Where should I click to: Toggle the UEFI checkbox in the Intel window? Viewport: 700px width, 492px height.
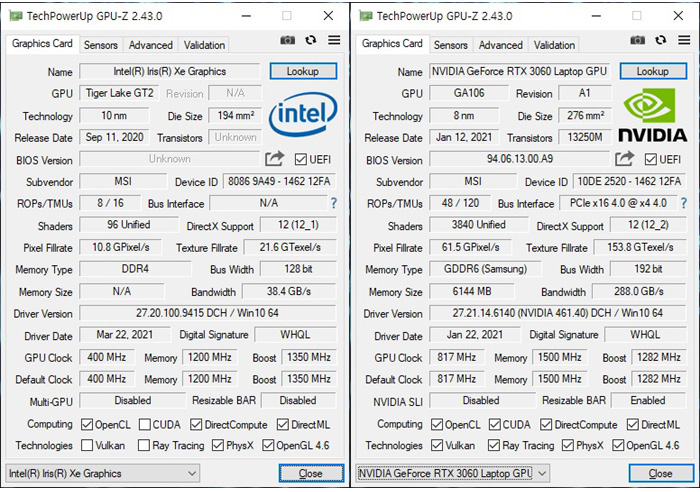coord(301,159)
